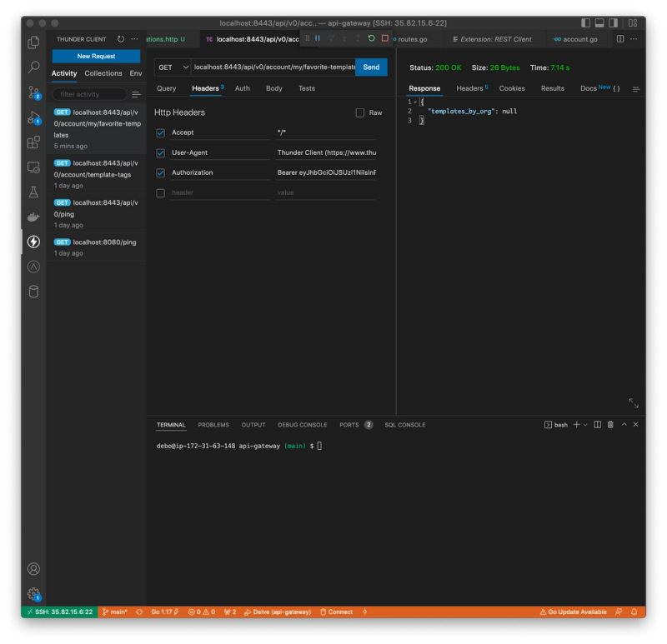Viewport: 667px width, 644px height.
Task: Edit the Authorization Bearer token value
Action: [326, 172]
